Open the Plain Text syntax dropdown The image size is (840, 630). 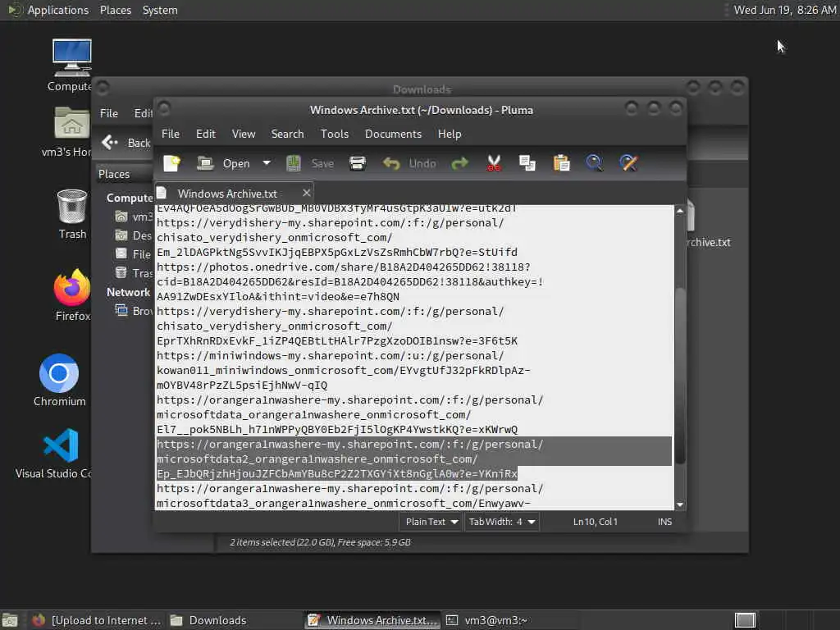pos(431,522)
